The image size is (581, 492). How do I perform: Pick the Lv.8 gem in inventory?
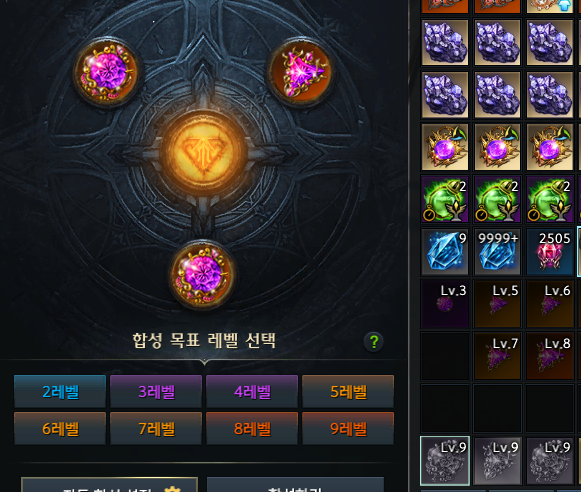click(x=550, y=356)
